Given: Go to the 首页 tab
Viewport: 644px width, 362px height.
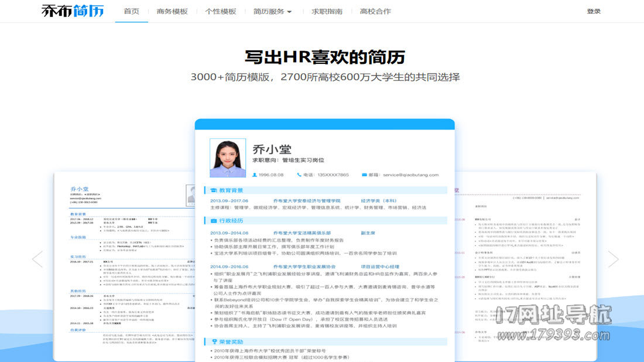Looking at the screenshot, I should click(x=132, y=11).
